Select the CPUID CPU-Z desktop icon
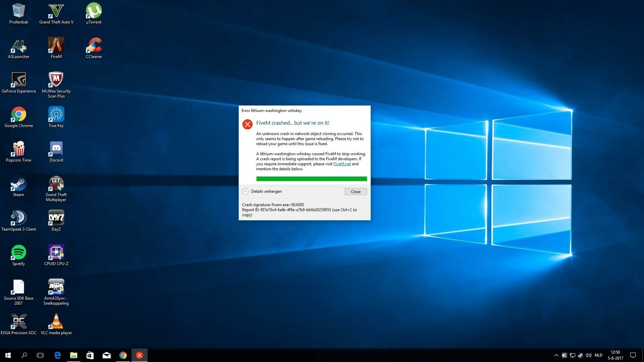Viewport: 644px width, 362px height. tap(56, 256)
